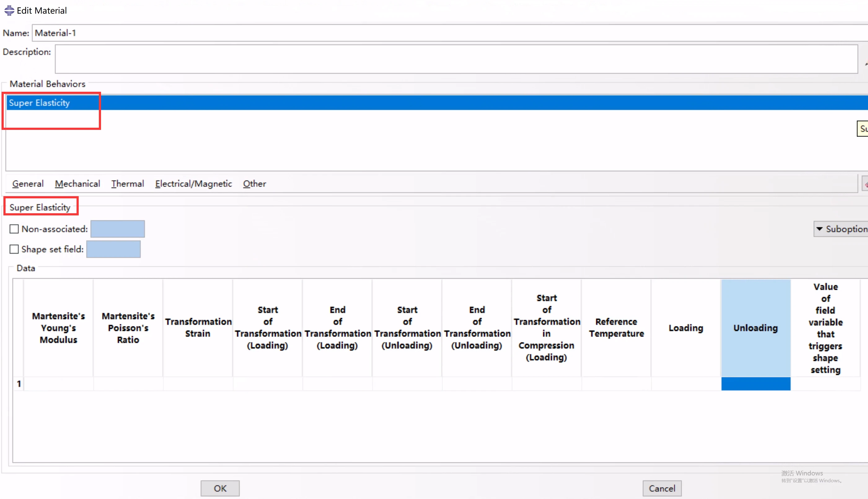This screenshot has width=868, height=499.
Task: Click the Unloading column header
Action: pyautogui.click(x=756, y=328)
